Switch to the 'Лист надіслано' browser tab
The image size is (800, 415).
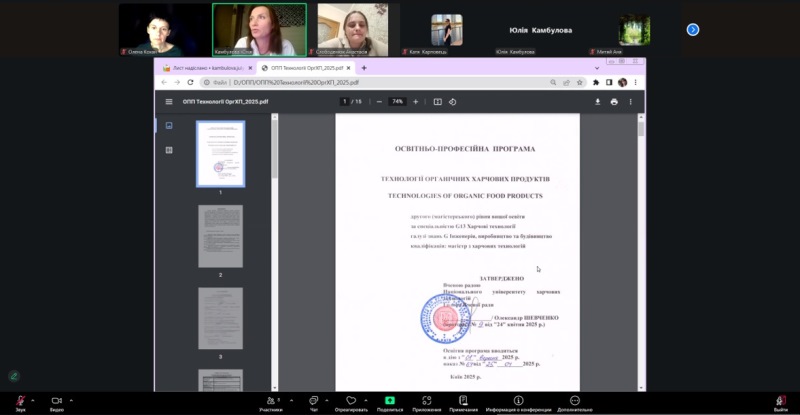204,68
